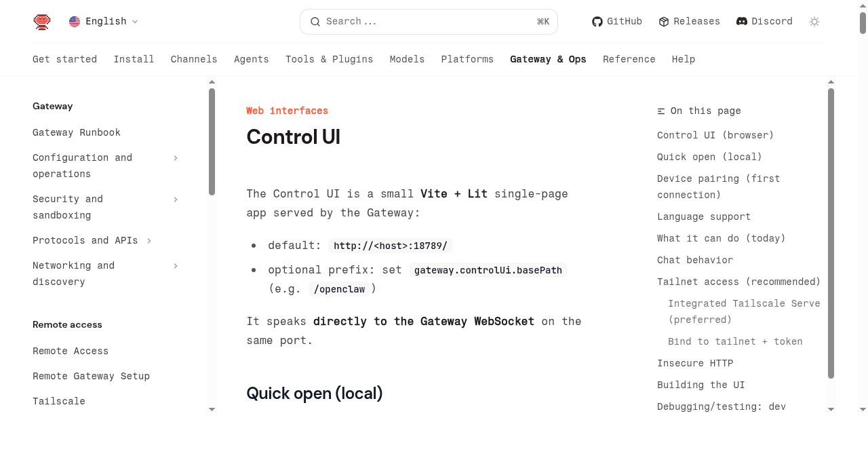Open the Gateway Runbook page
This screenshot has height=475, width=868.
pyautogui.click(x=77, y=132)
